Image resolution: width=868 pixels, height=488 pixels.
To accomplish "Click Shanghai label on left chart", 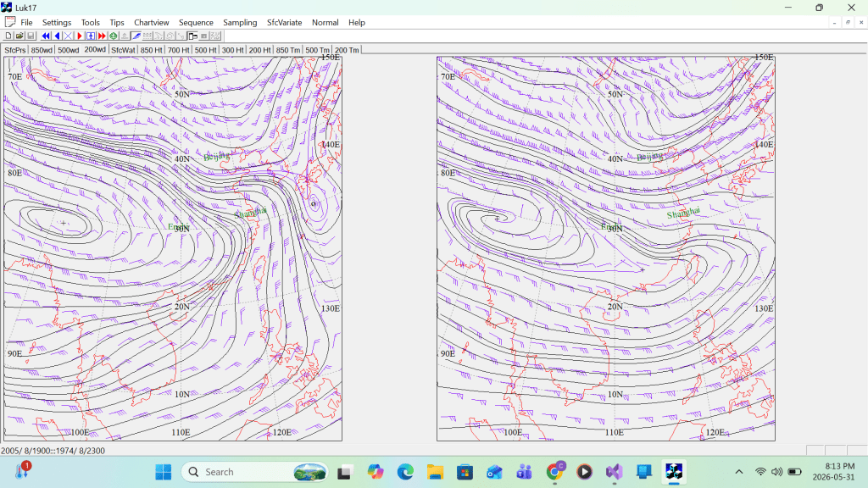I will pyautogui.click(x=250, y=212).
